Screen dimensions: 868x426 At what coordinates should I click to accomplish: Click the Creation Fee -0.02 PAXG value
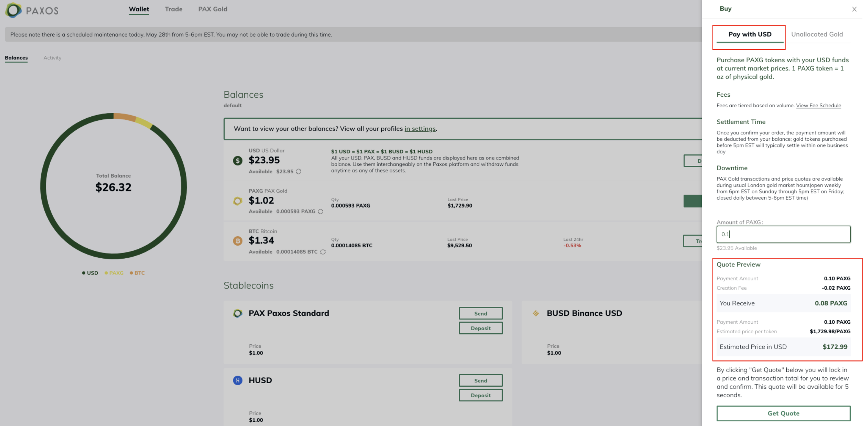[x=836, y=288]
